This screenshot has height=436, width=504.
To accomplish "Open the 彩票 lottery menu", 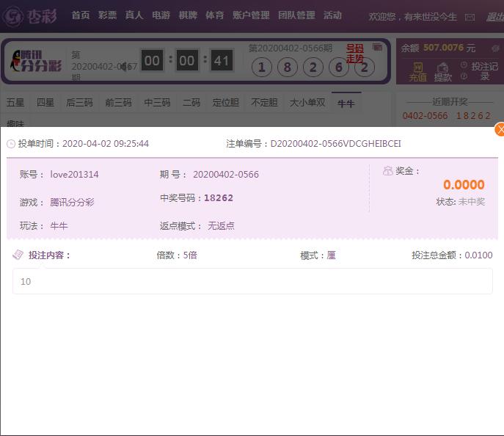I will [x=107, y=15].
